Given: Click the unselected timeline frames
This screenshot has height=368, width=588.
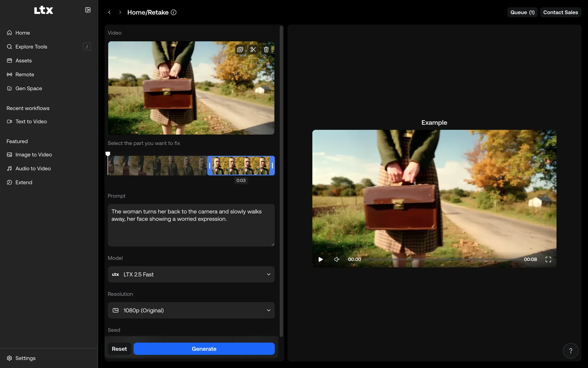Looking at the screenshot, I should [157, 166].
